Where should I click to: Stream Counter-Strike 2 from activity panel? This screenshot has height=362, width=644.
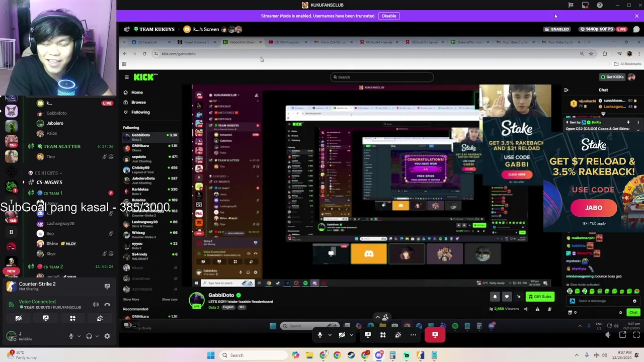[107, 287]
